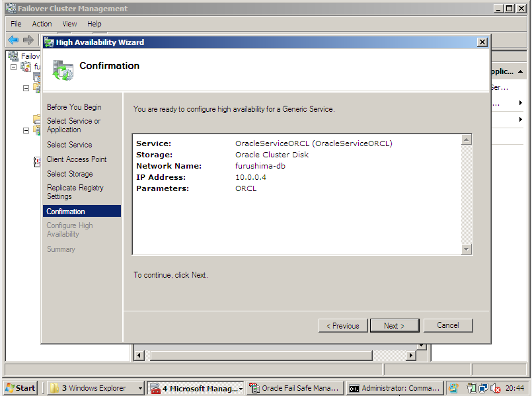Screen dimensions: 532x396
Task: Click the Start button
Action: pyautogui.click(x=19, y=388)
